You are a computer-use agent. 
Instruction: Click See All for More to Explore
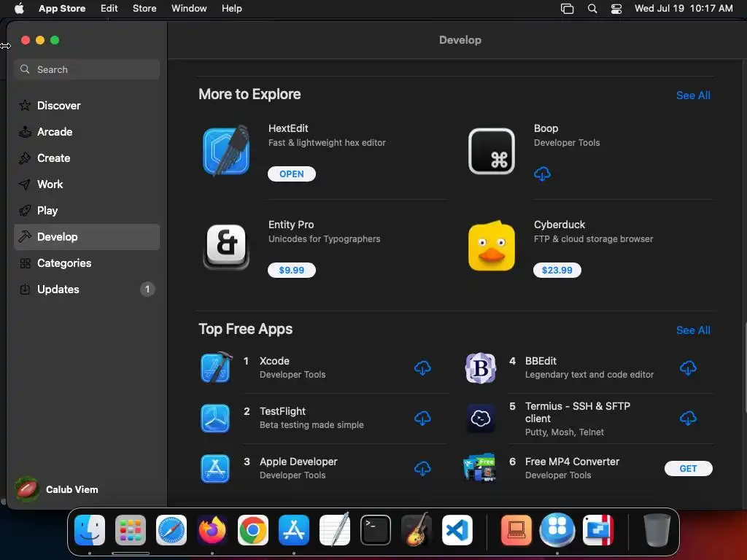click(x=693, y=96)
